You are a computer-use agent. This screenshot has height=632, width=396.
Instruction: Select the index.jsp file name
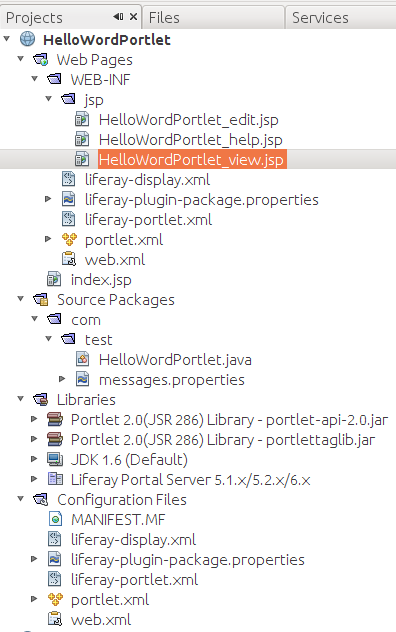click(101, 280)
